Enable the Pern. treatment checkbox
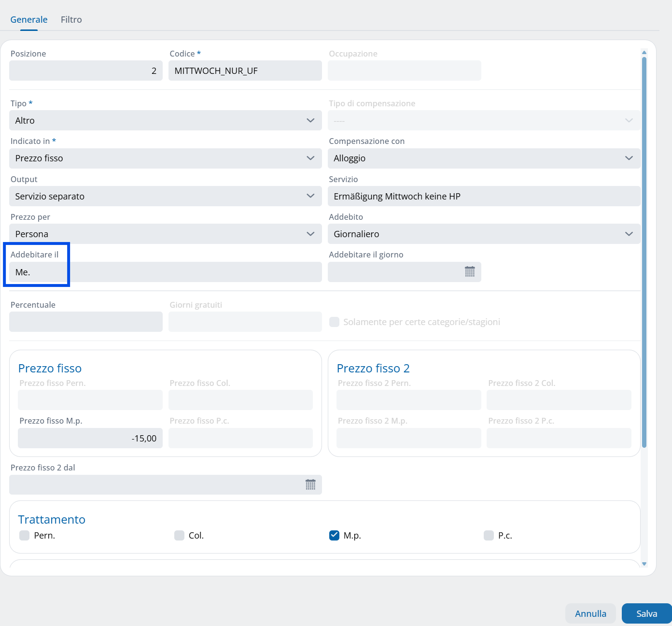Image resolution: width=672 pixels, height=626 pixels. coord(24,535)
